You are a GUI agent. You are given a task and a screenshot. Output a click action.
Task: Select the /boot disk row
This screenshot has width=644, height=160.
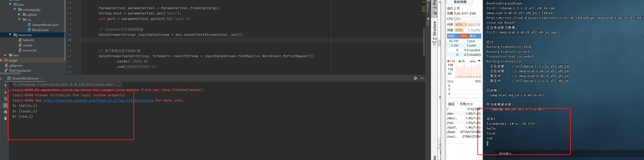(x=463, y=132)
